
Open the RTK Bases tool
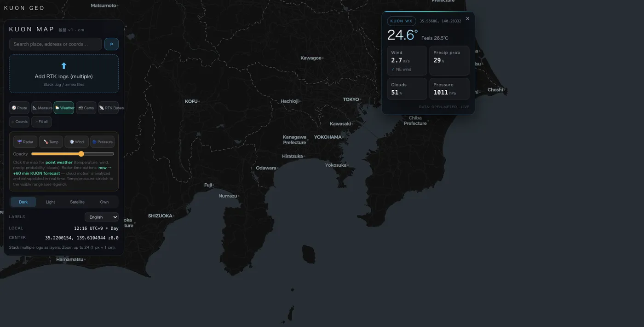point(108,108)
